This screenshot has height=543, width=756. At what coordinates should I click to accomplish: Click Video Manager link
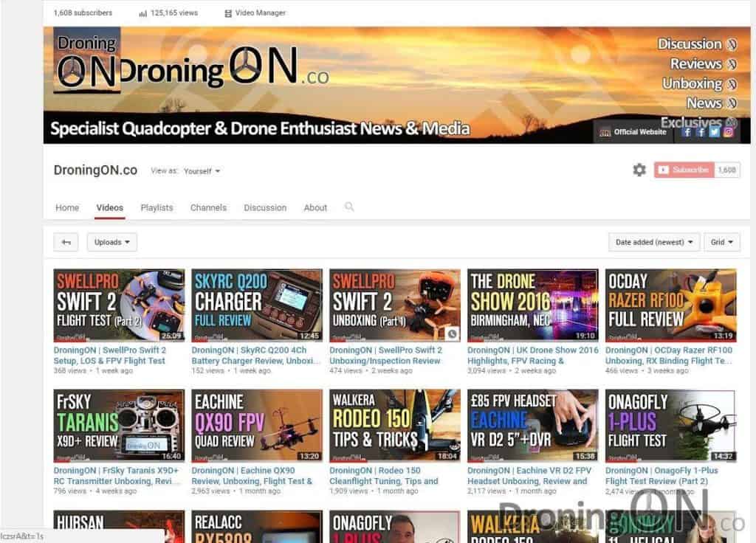[261, 13]
